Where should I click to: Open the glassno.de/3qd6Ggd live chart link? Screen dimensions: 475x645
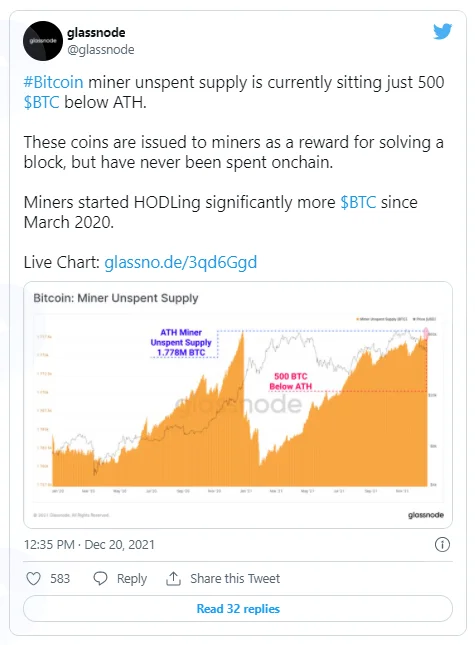pos(181,262)
